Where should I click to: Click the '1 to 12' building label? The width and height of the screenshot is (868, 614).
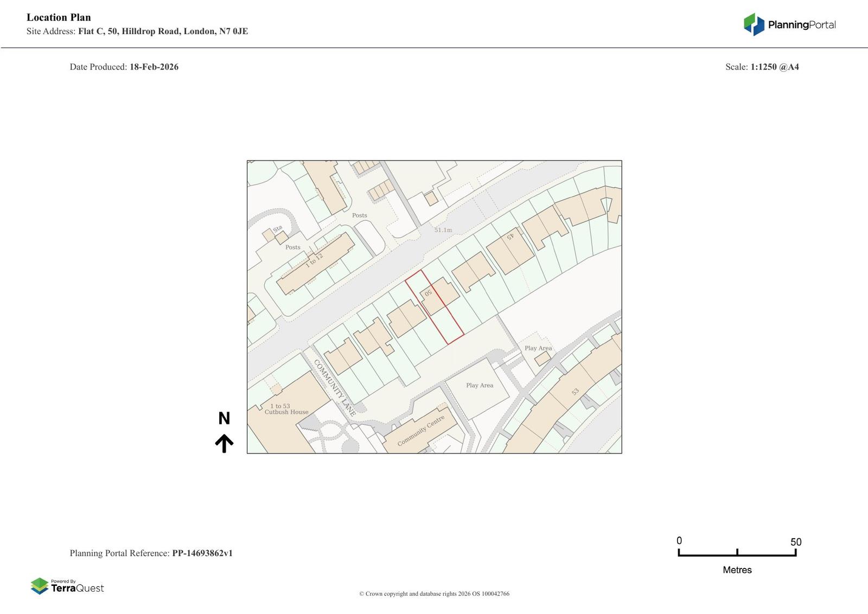click(x=314, y=260)
